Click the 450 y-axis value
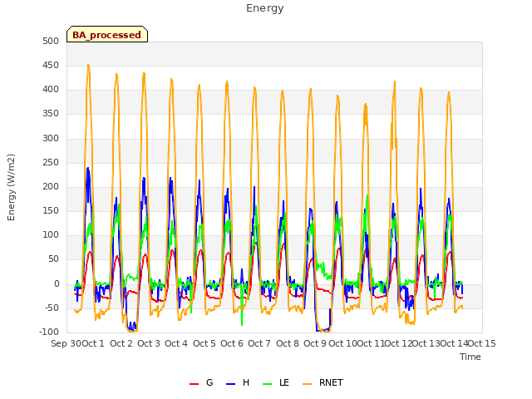The width and height of the screenshot is (532, 399). pos(51,66)
